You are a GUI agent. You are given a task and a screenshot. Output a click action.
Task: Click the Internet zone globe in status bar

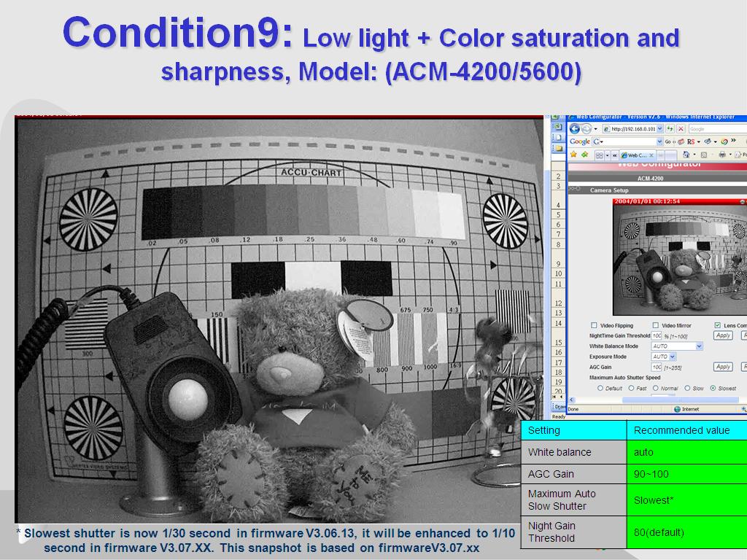click(678, 409)
